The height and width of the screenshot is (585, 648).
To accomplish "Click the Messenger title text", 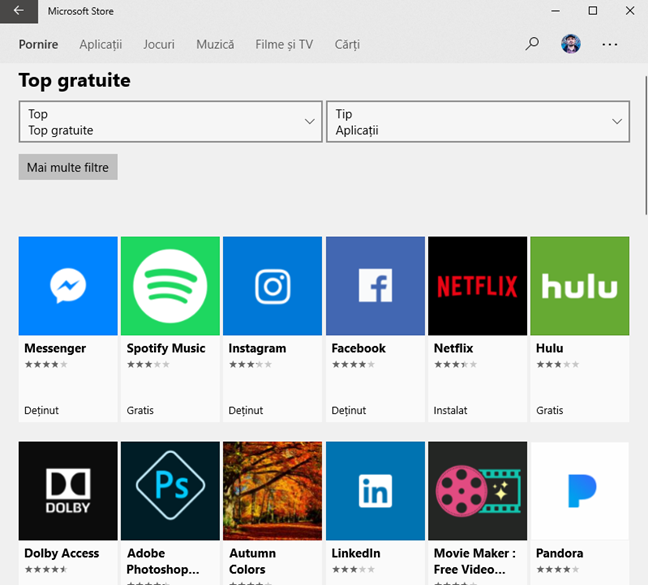I will pyautogui.click(x=55, y=348).
